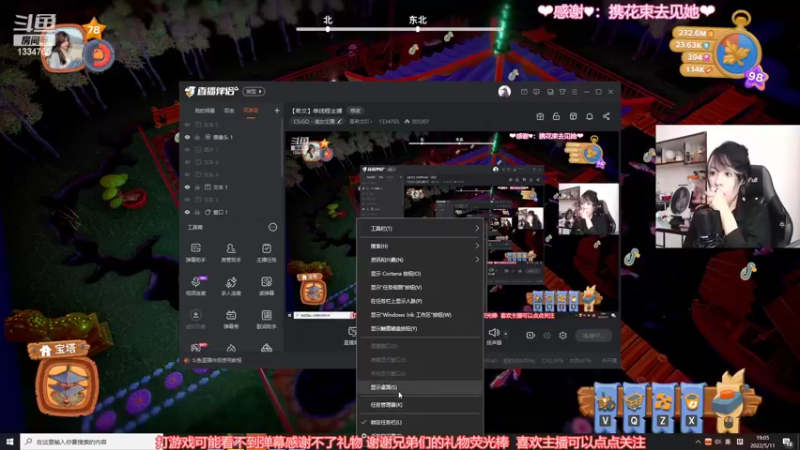This screenshot has width=800, height=450.
Task: Click the padlock icon in stream header
Action: pyautogui.click(x=556, y=116)
